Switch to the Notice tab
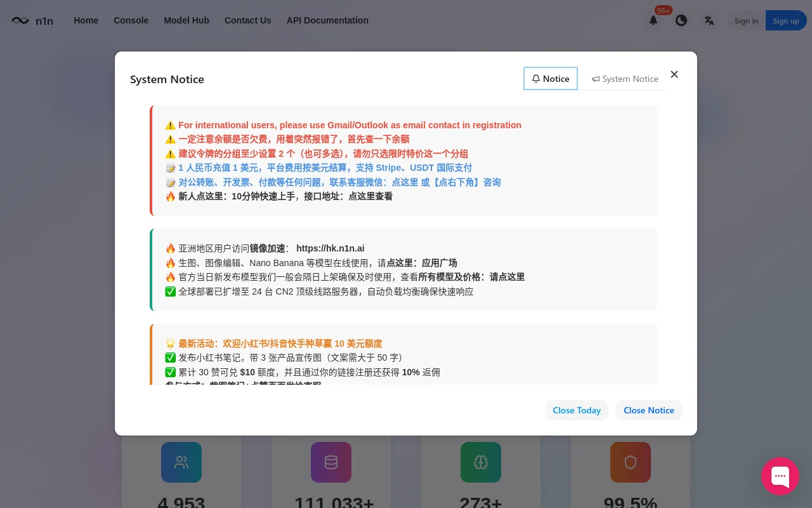812x508 pixels. tap(551, 79)
